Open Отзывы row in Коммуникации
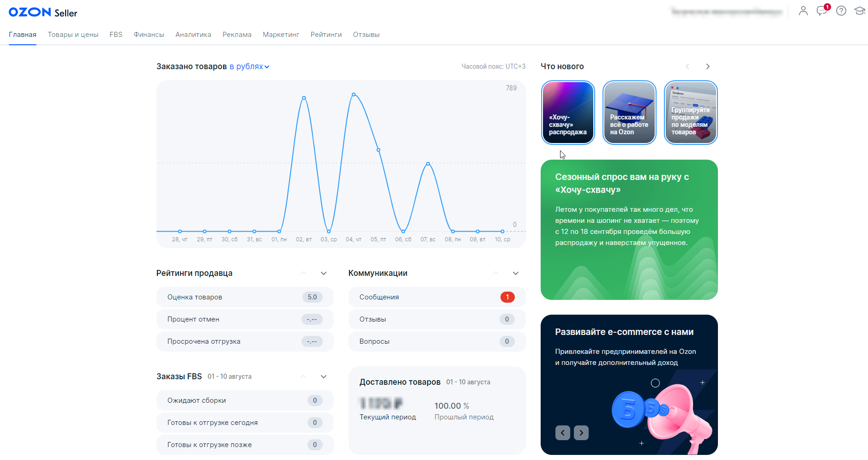The width and height of the screenshot is (868, 460). (437, 319)
